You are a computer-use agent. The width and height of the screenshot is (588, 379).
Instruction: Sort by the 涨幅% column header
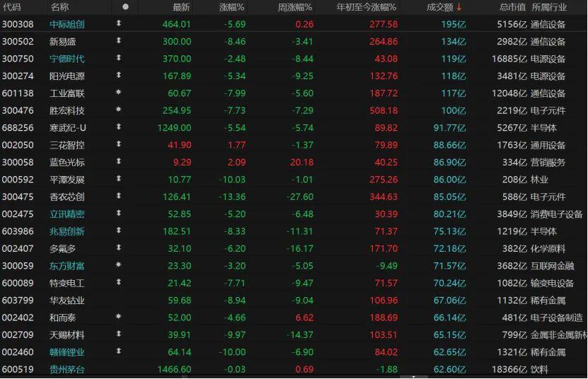[x=229, y=7]
